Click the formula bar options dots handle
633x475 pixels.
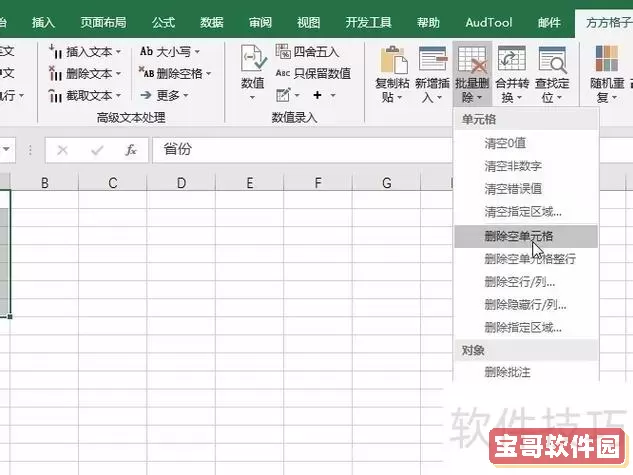tap(30, 150)
